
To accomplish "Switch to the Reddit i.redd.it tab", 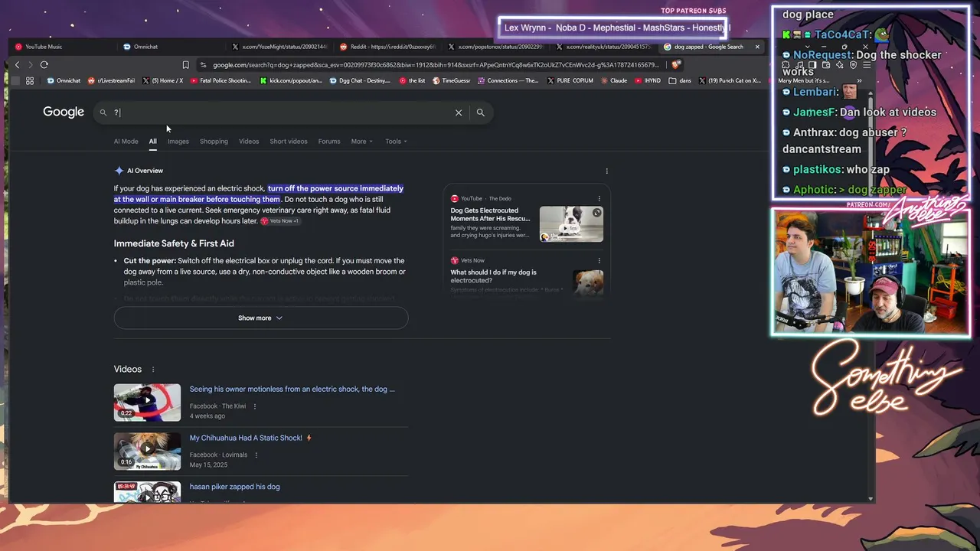I will point(387,47).
